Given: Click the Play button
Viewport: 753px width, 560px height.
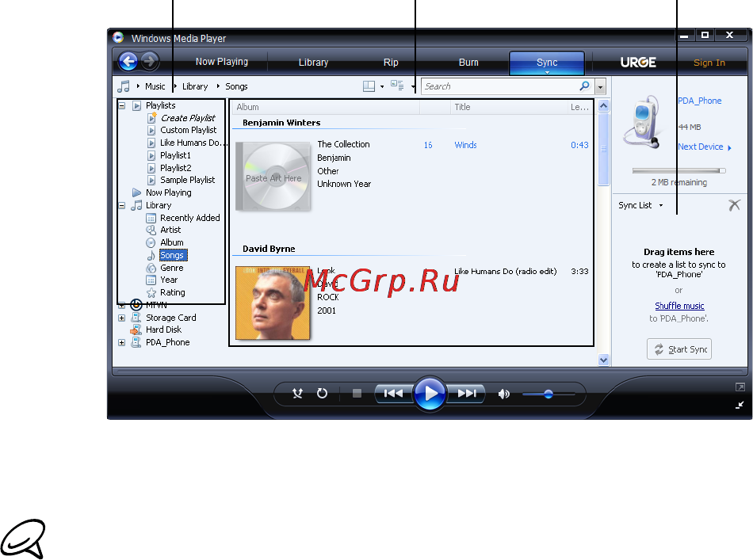Looking at the screenshot, I should click(430, 394).
